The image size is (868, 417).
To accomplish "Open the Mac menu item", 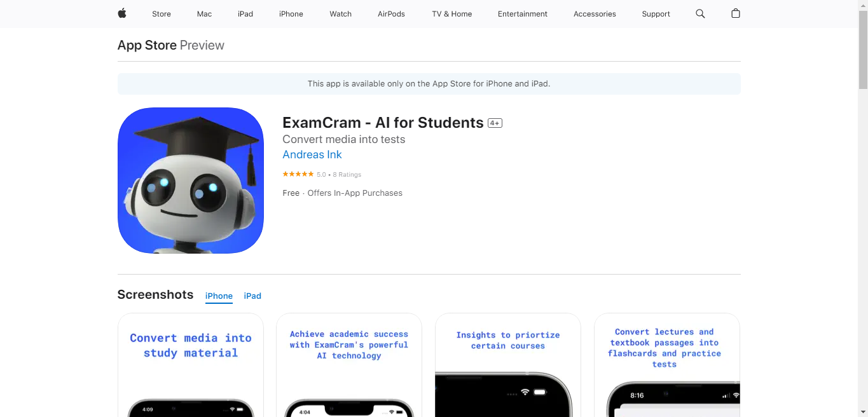I will click(x=204, y=14).
